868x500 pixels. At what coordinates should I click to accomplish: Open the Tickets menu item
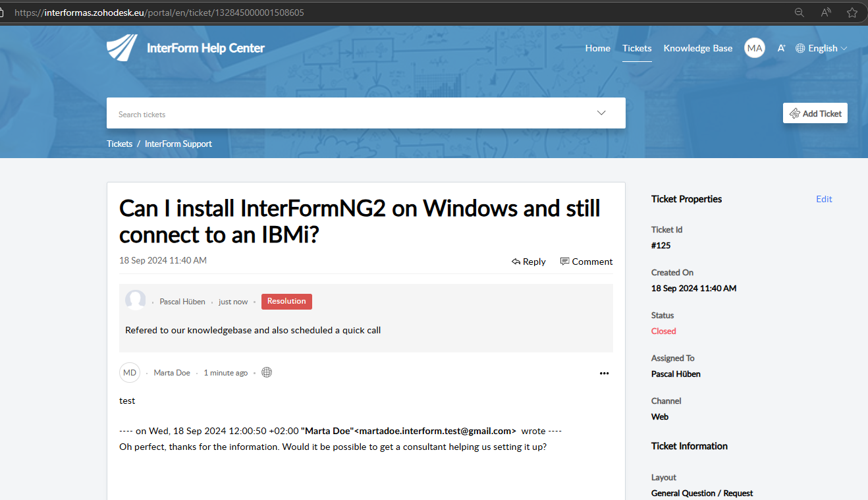(x=637, y=48)
